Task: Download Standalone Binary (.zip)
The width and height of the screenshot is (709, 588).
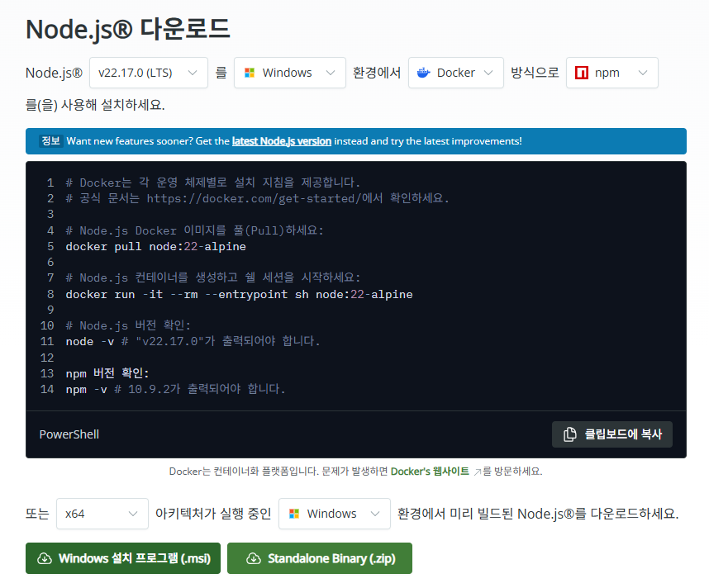Action: tap(320, 558)
